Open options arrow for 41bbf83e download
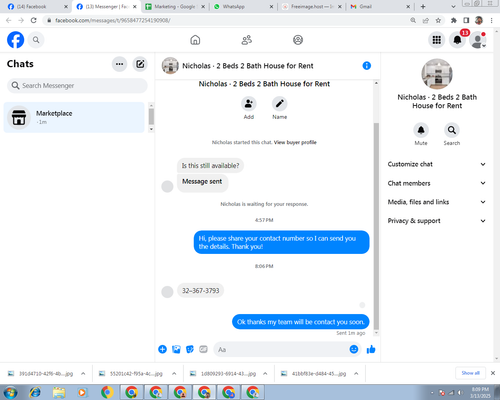This screenshot has width=500, height=400. (356, 374)
